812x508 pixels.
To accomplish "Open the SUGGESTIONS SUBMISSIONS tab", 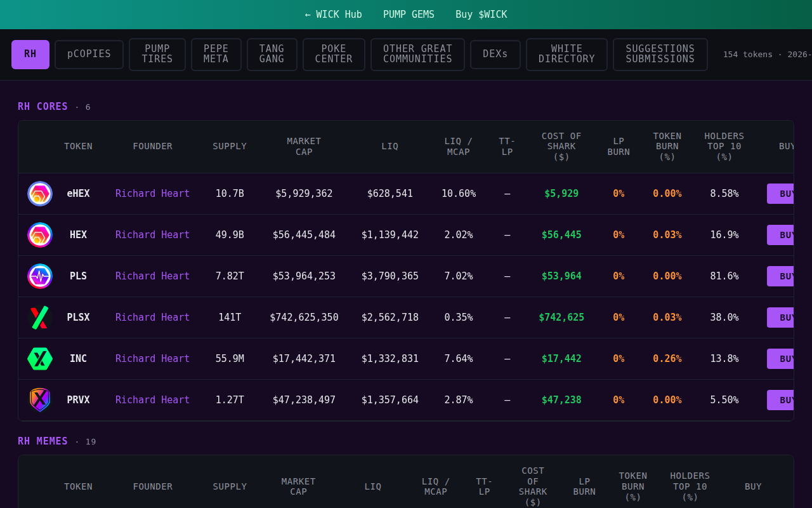I will pos(660,55).
